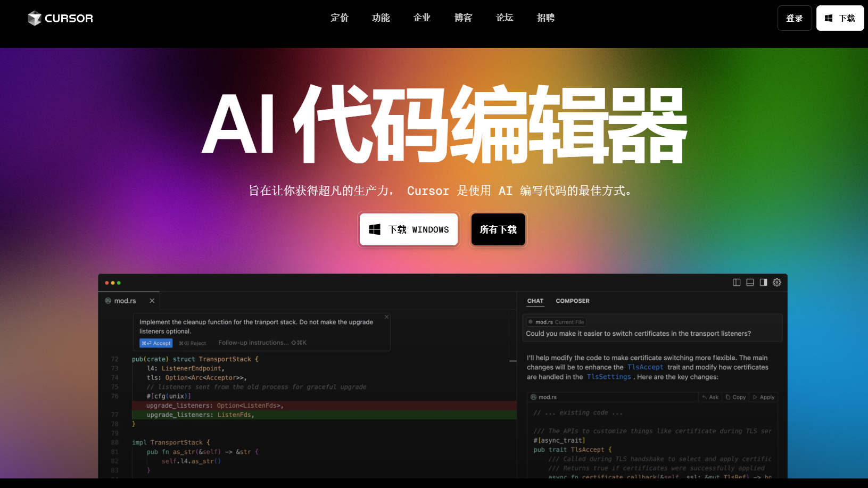Click the chat question about switching certificates

(x=638, y=334)
